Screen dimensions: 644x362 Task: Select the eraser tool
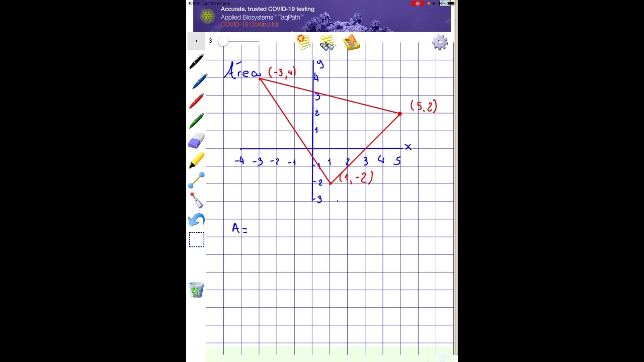(x=196, y=141)
